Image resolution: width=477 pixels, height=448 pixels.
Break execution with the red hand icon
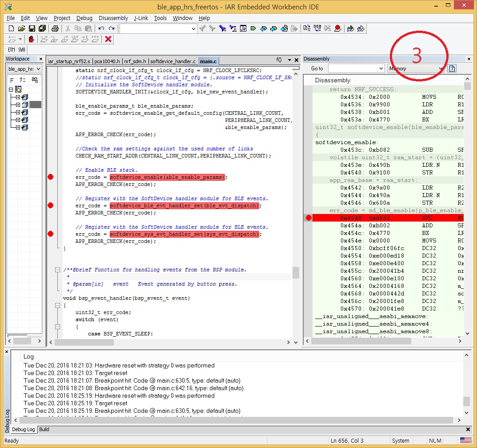[31, 39]
